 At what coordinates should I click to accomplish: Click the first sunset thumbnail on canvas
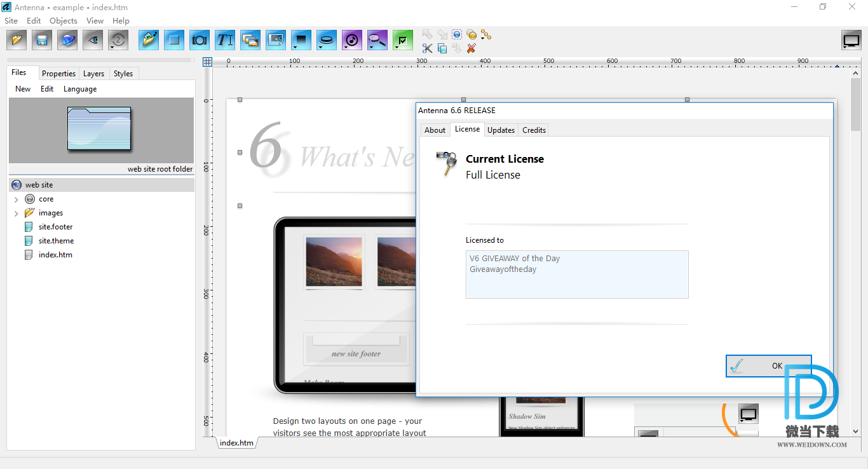point(334,262)
